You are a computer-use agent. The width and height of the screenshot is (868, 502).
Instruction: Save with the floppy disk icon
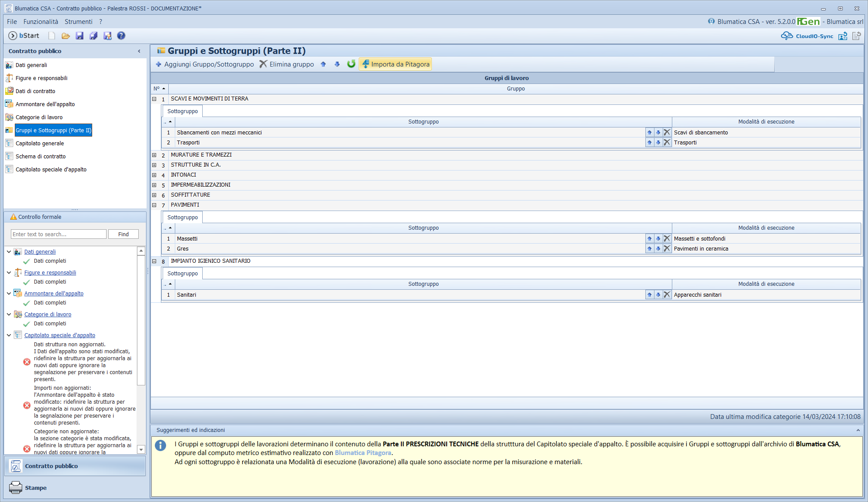[x=80, y=36]
